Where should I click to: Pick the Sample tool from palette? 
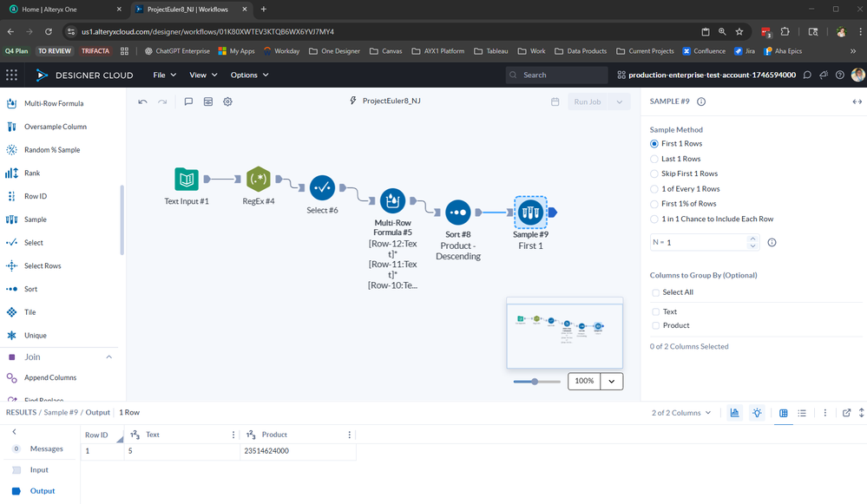(x=36, y=219)
